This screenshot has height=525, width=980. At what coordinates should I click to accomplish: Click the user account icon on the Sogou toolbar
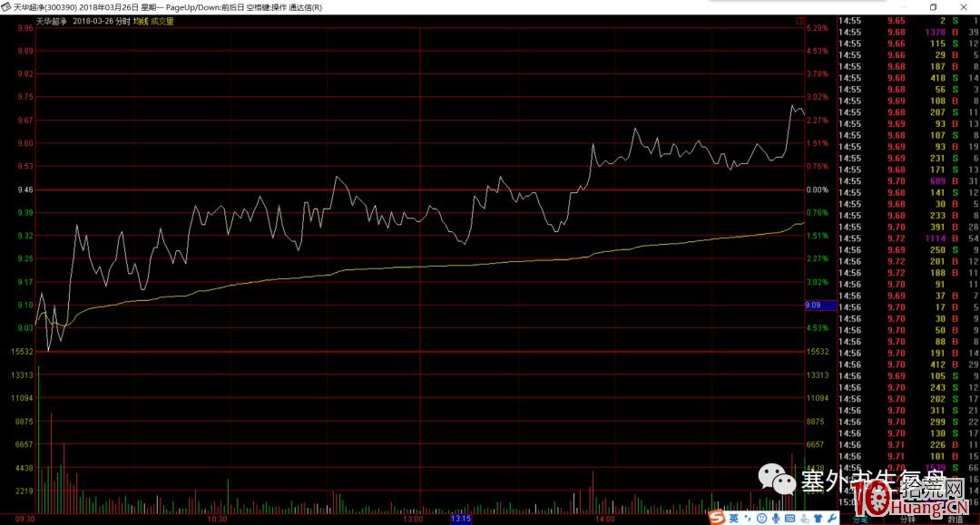point(804,518)
